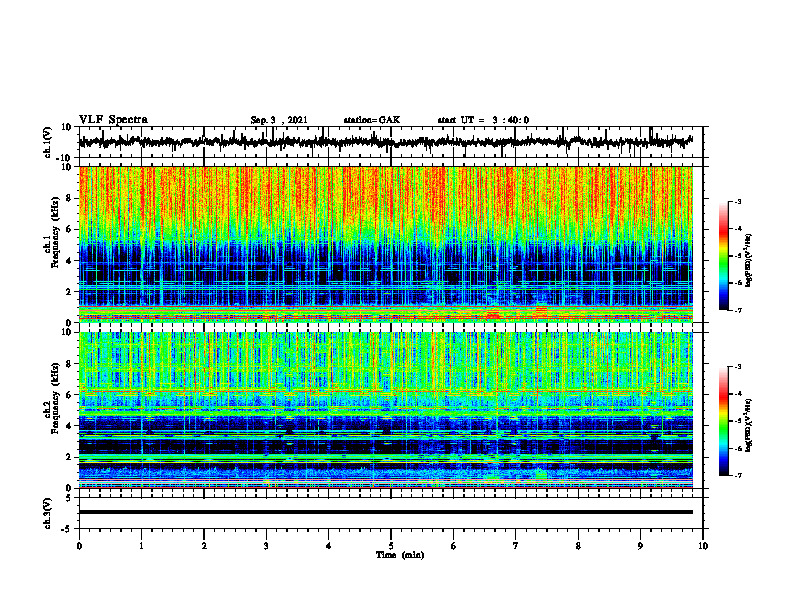The image size is (792, 612).
Task: Click the "-4" label on upper colorbar
Action: [738, 229]
